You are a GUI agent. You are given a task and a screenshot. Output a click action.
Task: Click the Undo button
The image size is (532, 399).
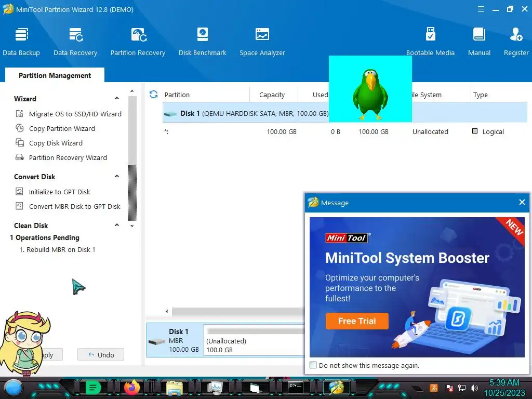coord(101,354)
